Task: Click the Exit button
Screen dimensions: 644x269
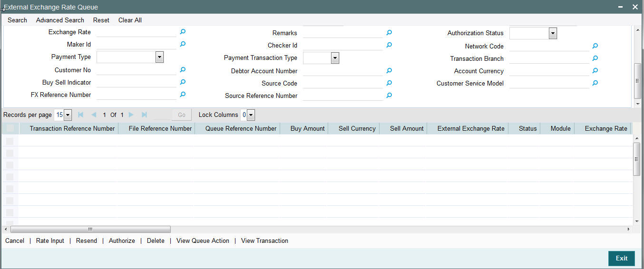Action: pos(622,258)
